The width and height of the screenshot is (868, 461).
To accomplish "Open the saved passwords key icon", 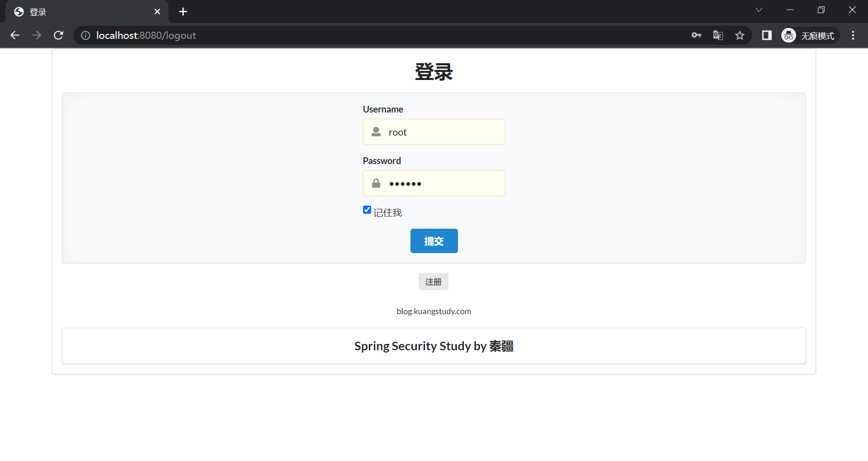I will point(696,35).
